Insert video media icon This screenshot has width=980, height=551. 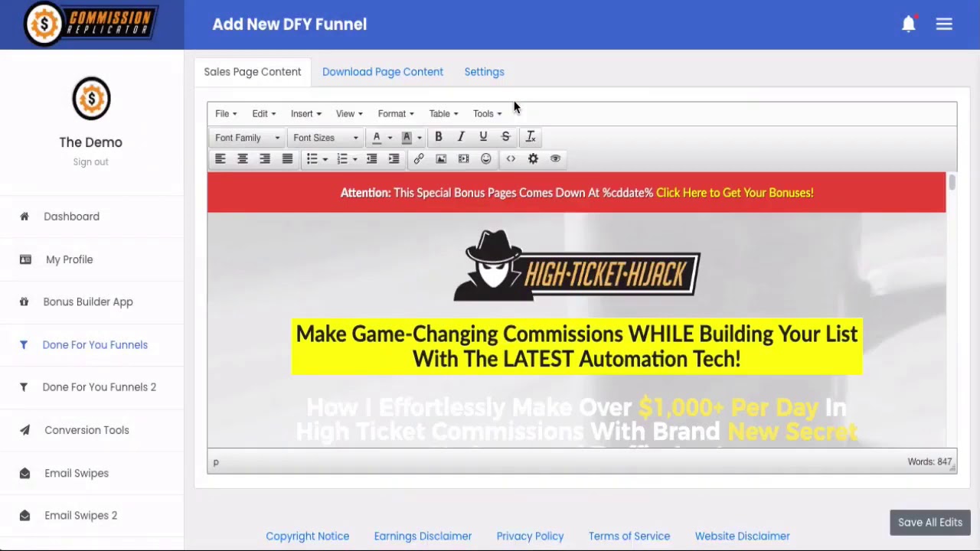[463, 159]
